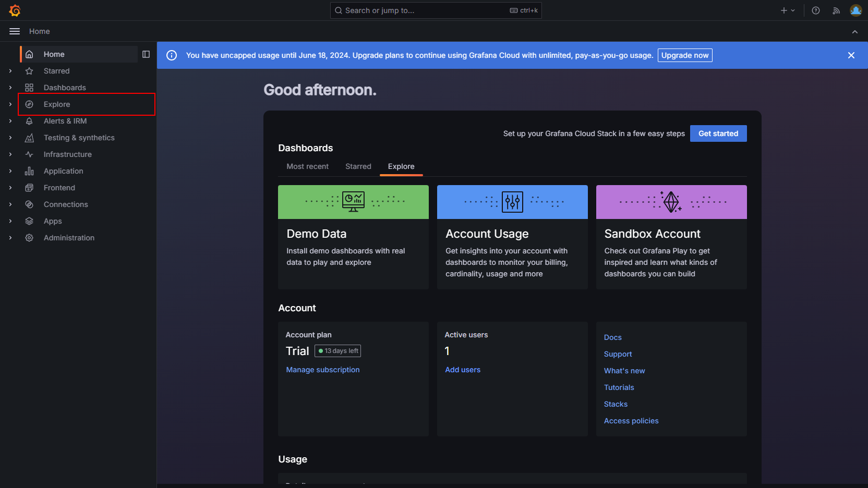Click the Grafana logo icon
Image resolution: width=868 pixels, height=488 pixels.
coord(15,10)
